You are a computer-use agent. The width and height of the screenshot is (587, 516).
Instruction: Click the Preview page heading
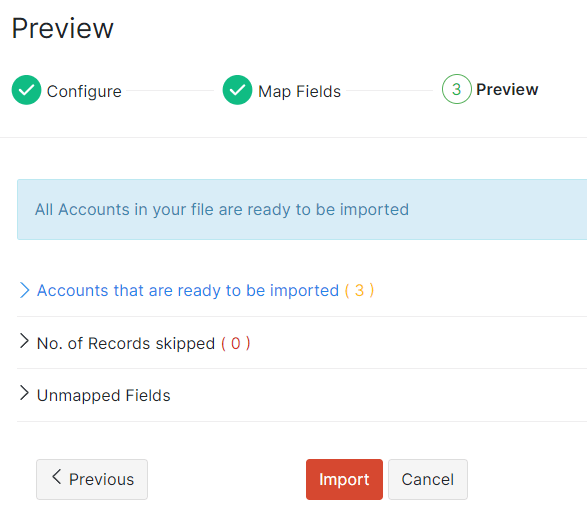(63, 28)
